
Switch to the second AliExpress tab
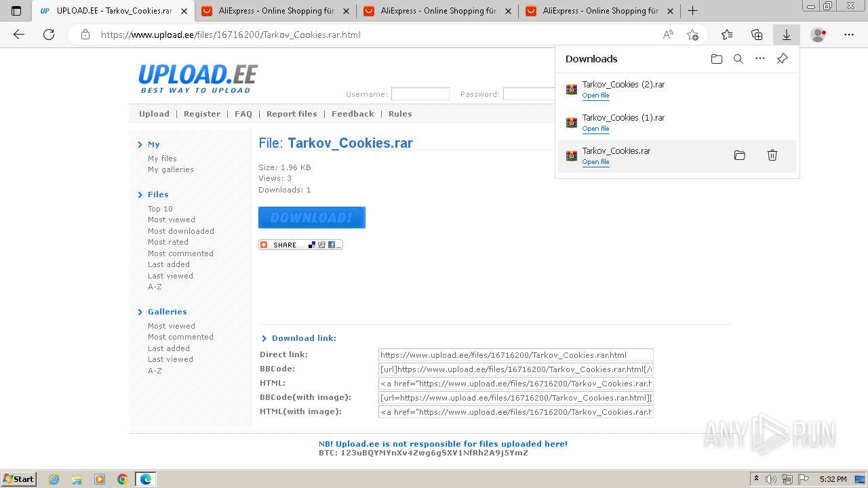[x=438, y=11]
